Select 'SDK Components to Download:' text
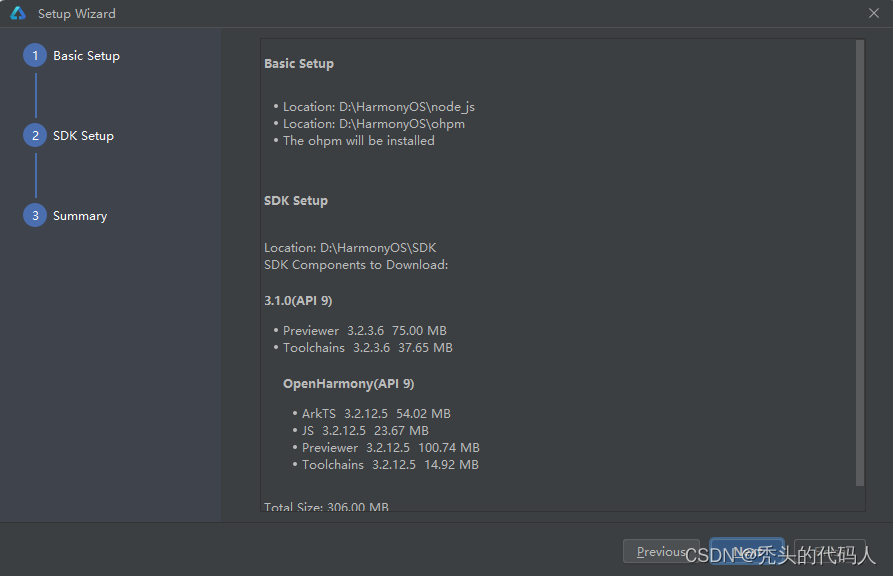 point(356,265)
